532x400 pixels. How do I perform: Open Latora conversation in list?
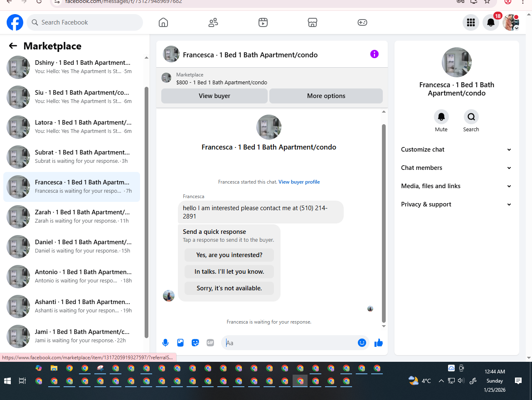pos(71,127)
